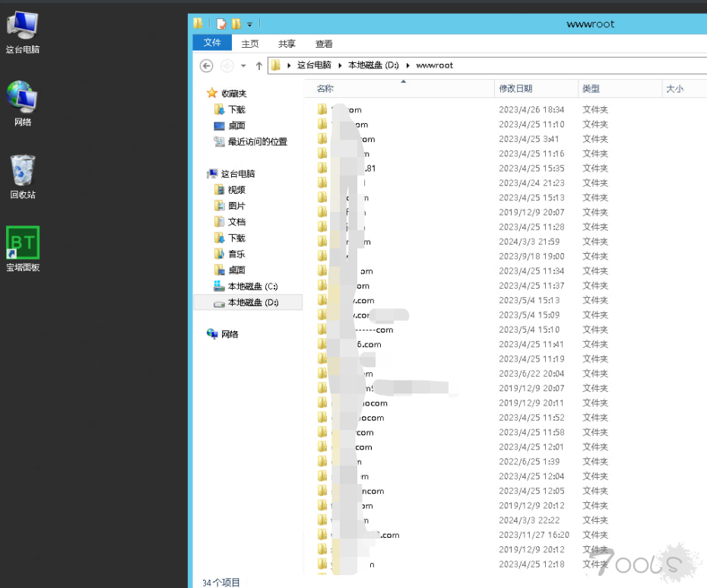Open the quick access toolbar customize dropdown
The image size is (707, 588).
pyautogui.click(x=249, y=24)
